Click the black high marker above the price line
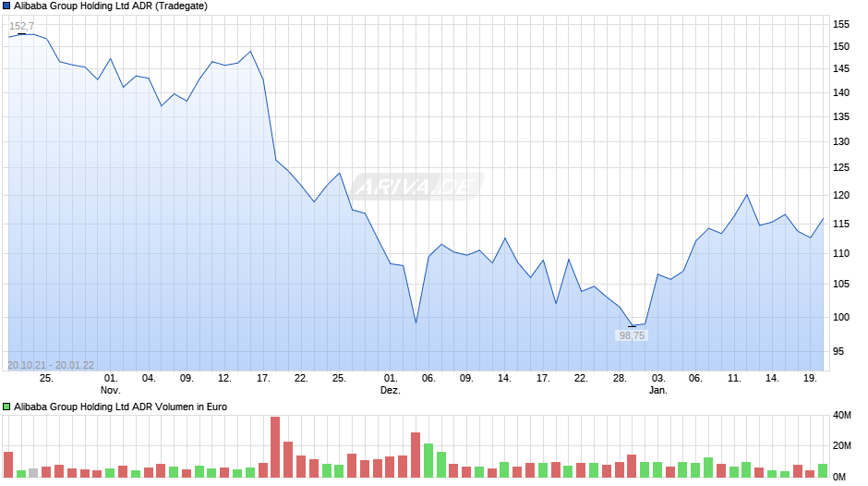868x486 pixels. tap(21, 34)
